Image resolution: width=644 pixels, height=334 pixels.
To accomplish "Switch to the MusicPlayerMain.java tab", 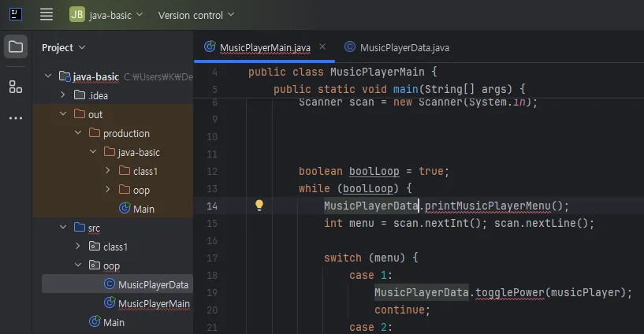I will [x=265, y=47].
